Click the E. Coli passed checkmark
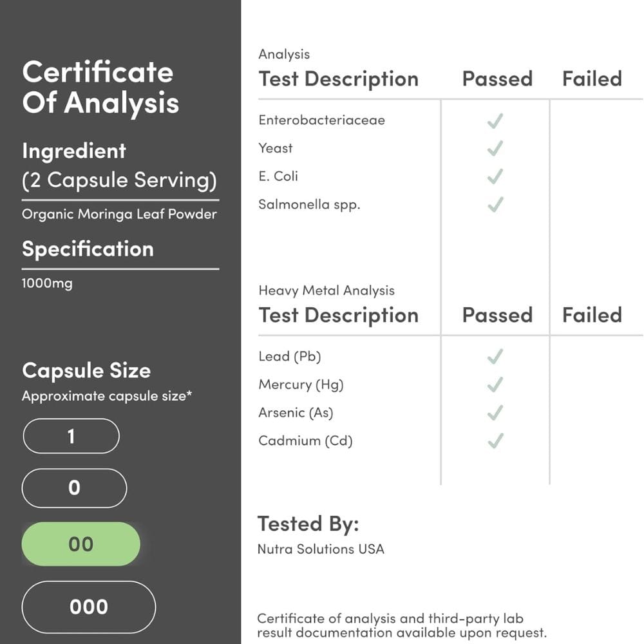Viewport: 644px width, 644px height. point(495,176)
